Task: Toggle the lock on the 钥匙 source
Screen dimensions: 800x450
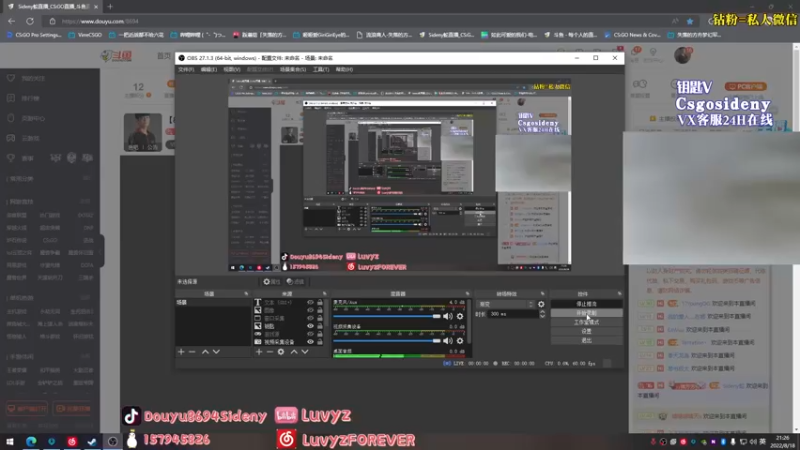Action: (x=320, y=326)
